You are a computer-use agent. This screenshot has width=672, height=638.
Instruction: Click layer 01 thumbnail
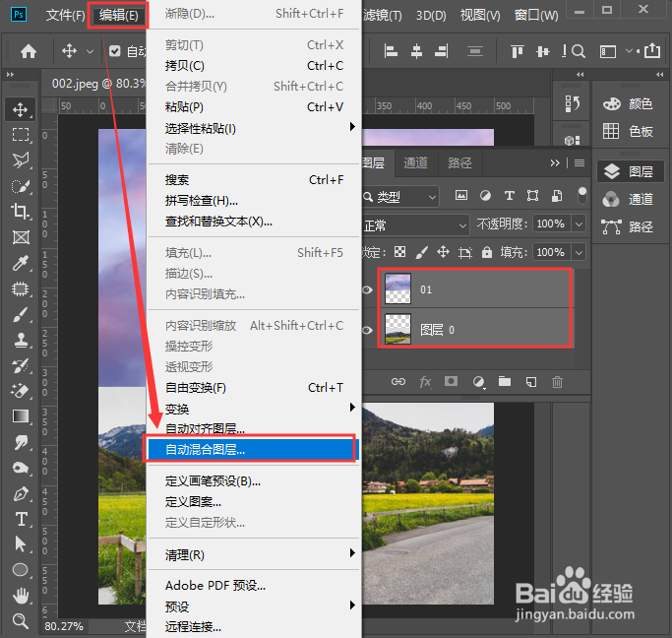(397, 288)
